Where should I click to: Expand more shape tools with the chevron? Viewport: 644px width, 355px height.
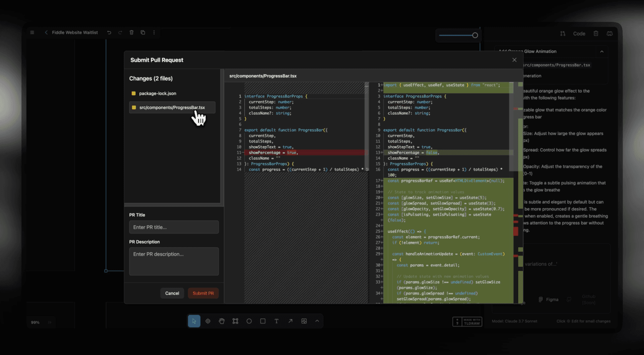pyautogui.click(x=317, y=321)
